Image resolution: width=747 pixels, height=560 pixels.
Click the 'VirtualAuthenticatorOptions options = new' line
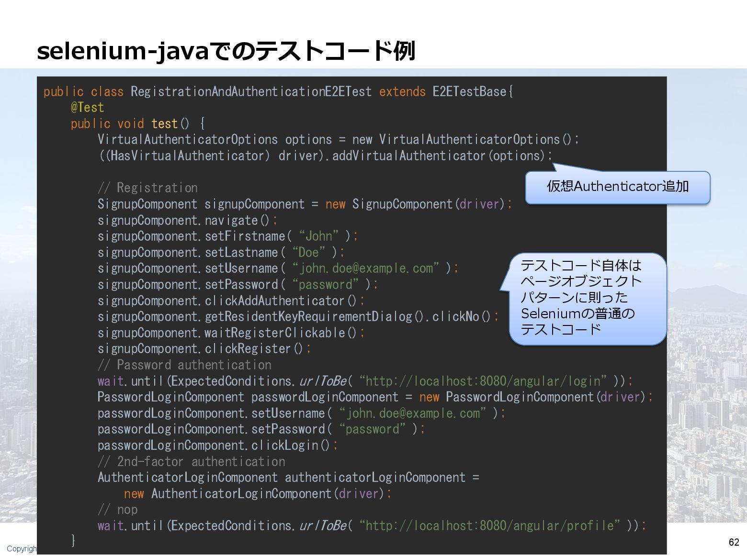[339, 139]
